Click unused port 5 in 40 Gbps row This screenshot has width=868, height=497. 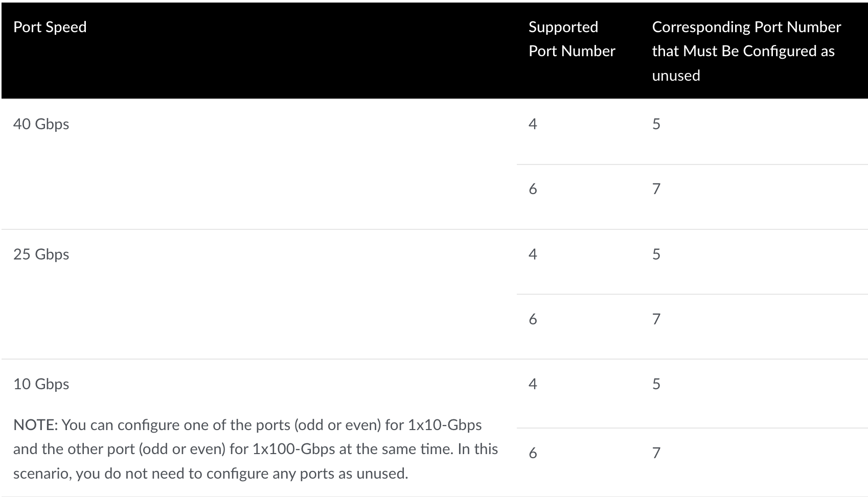pyautogui.click(x=656, y=124)
